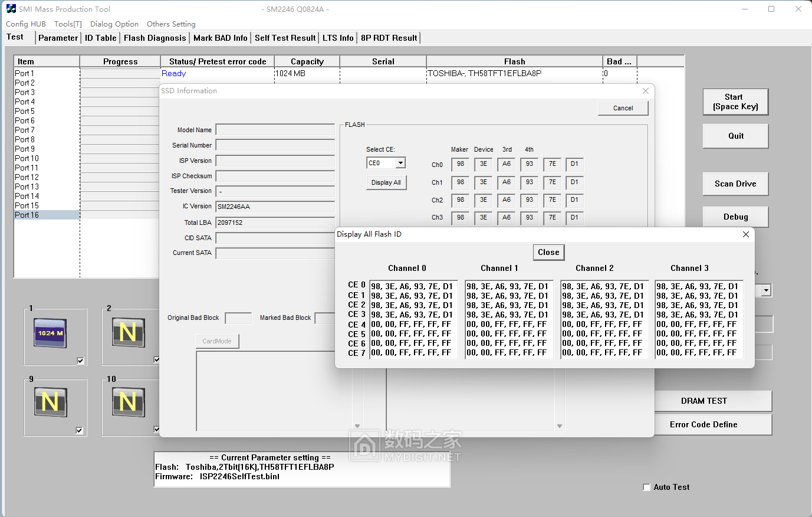Click the ISP Version field
Viewport: 812px width, 517px height.
point(275,161)
